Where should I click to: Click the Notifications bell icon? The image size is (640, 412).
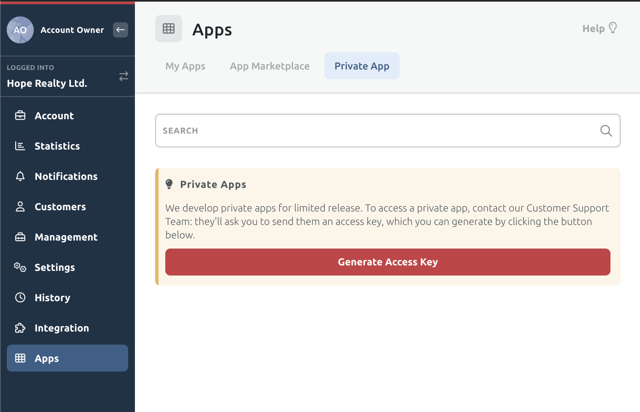click(x=20, y=177)
